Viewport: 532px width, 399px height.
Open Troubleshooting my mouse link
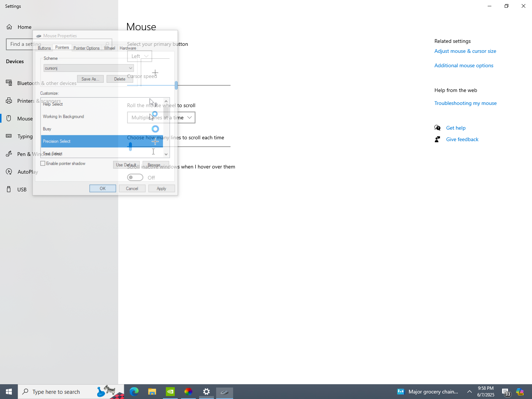[x=465, y=103]
